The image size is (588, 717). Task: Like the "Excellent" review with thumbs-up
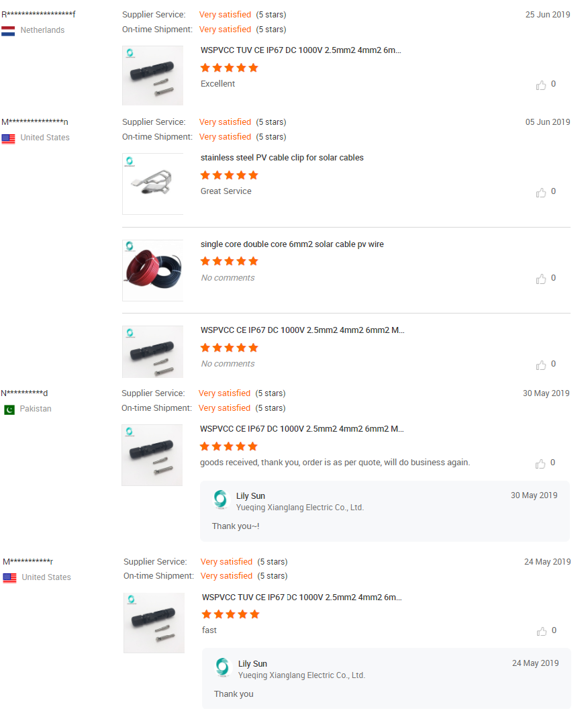(x=541, y=85)
